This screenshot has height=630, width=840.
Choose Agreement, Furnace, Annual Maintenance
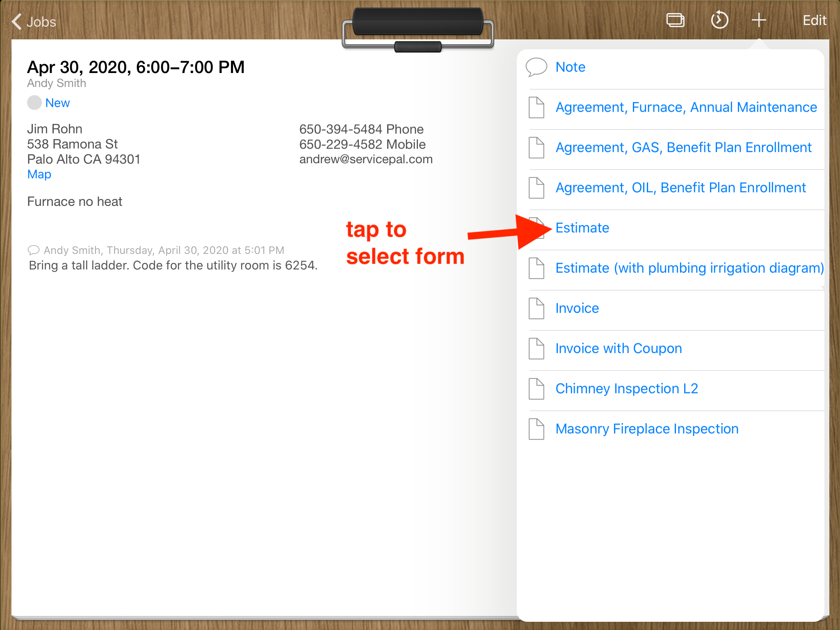pyautogui.click(x=686, y=107)
